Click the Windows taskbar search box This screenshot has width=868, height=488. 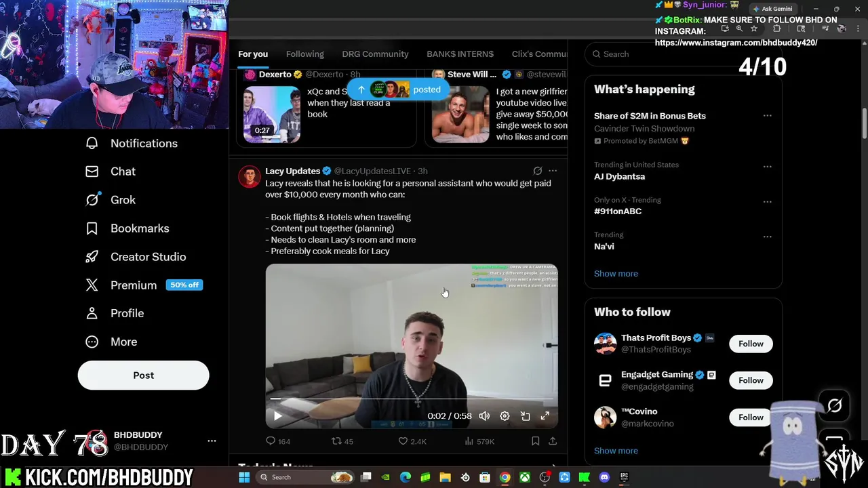click(306, 477)
